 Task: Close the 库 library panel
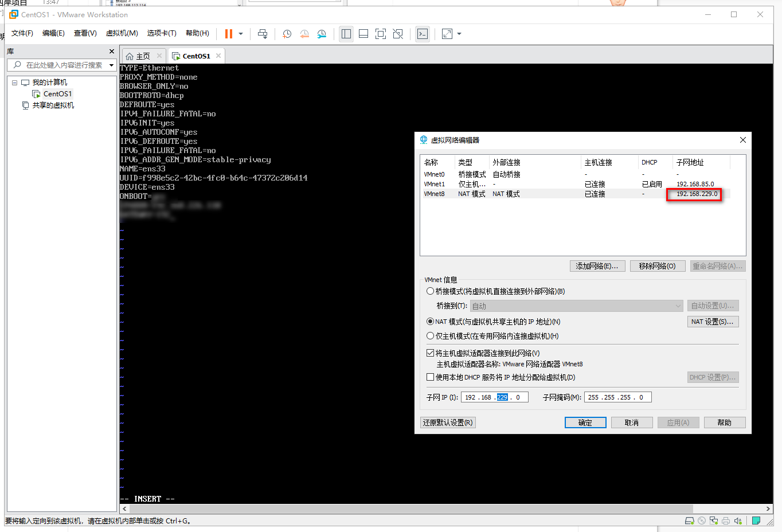point(112,52)
